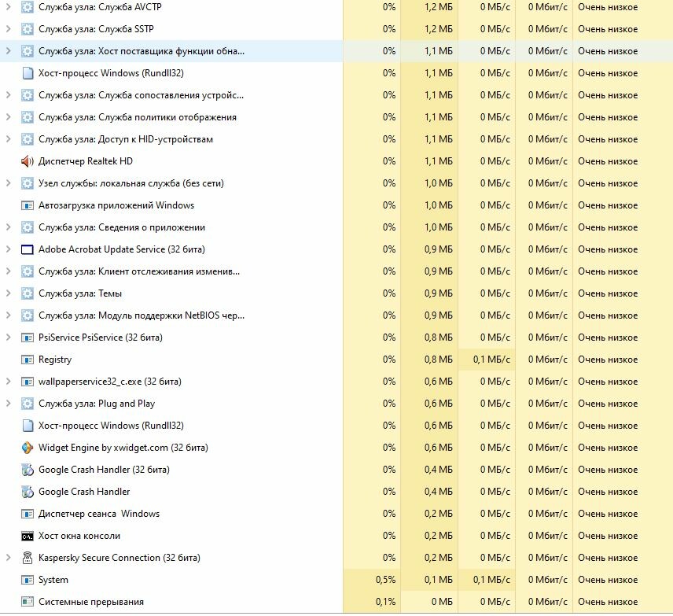Click the gear icon of Служба сопоставления устройств
The width and height of the screenshot is (673, 616).
pyautogui.click(x=27, y=95)
